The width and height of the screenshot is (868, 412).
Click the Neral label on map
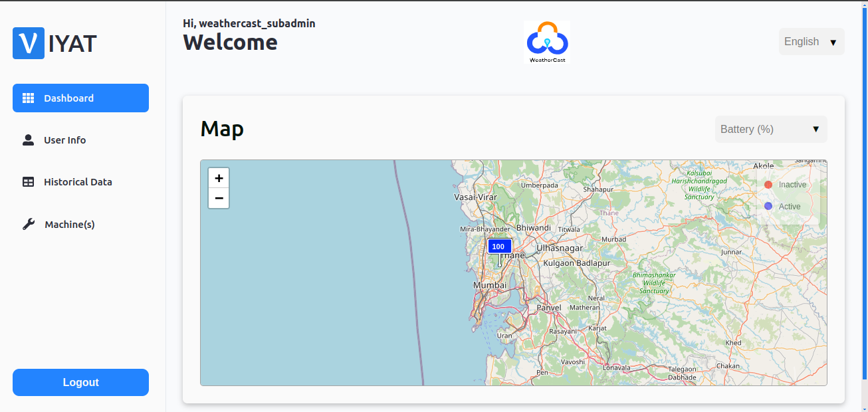point(596,298)
